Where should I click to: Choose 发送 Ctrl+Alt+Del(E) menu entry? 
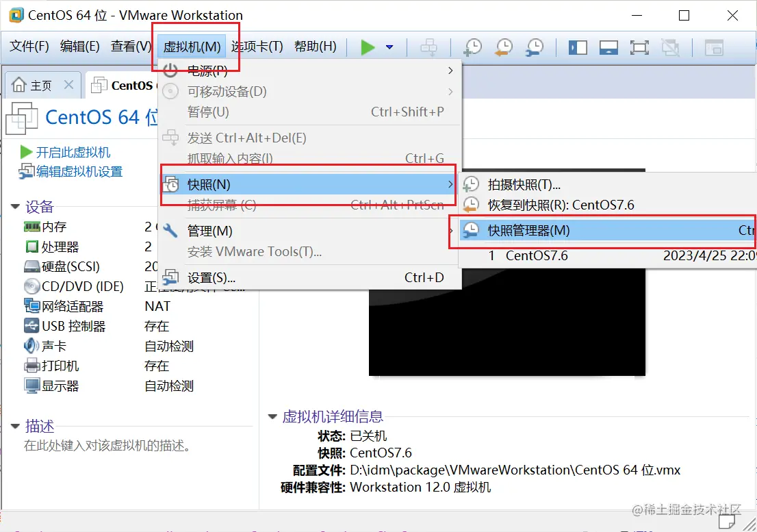[309, 138]
